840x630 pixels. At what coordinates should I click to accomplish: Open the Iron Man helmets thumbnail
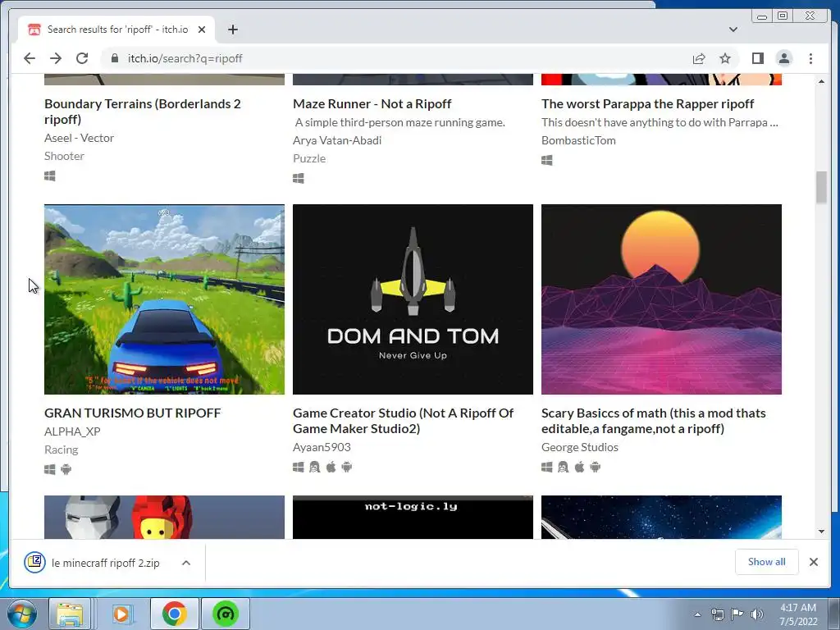click(164, 517)
